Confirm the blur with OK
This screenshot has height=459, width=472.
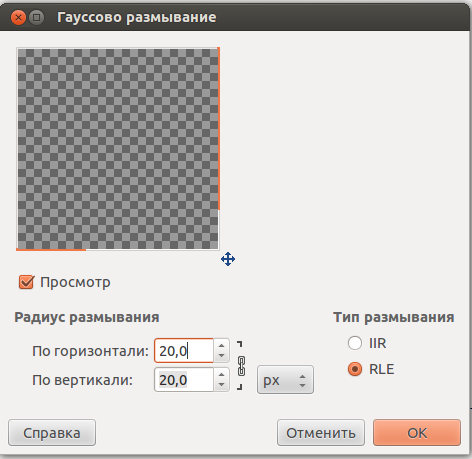tap(417, 433)
